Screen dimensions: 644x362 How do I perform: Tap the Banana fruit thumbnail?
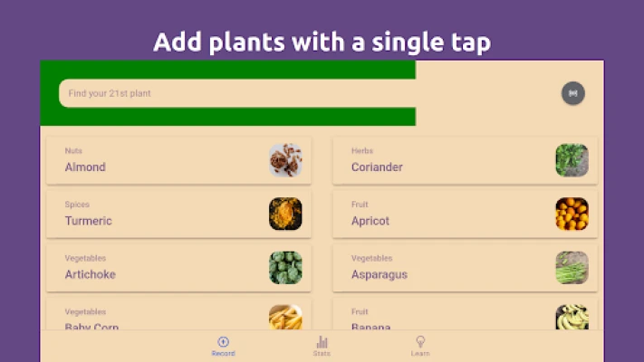point(572,317)
